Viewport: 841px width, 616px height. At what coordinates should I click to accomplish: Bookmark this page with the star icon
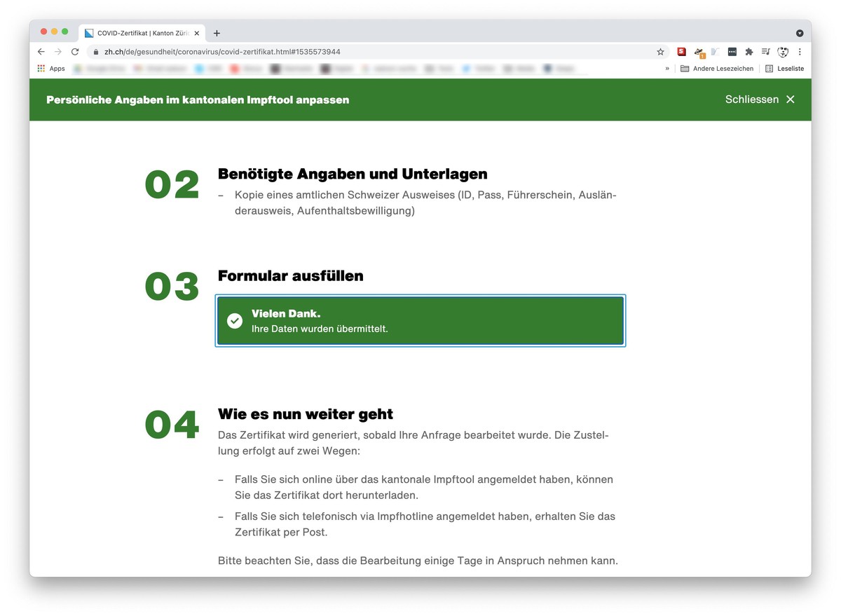pyautogui.click(x=660, y=52)
